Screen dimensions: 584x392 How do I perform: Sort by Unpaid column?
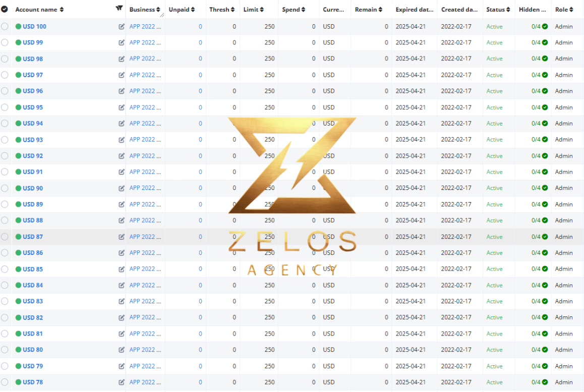[x=193, y=10]
